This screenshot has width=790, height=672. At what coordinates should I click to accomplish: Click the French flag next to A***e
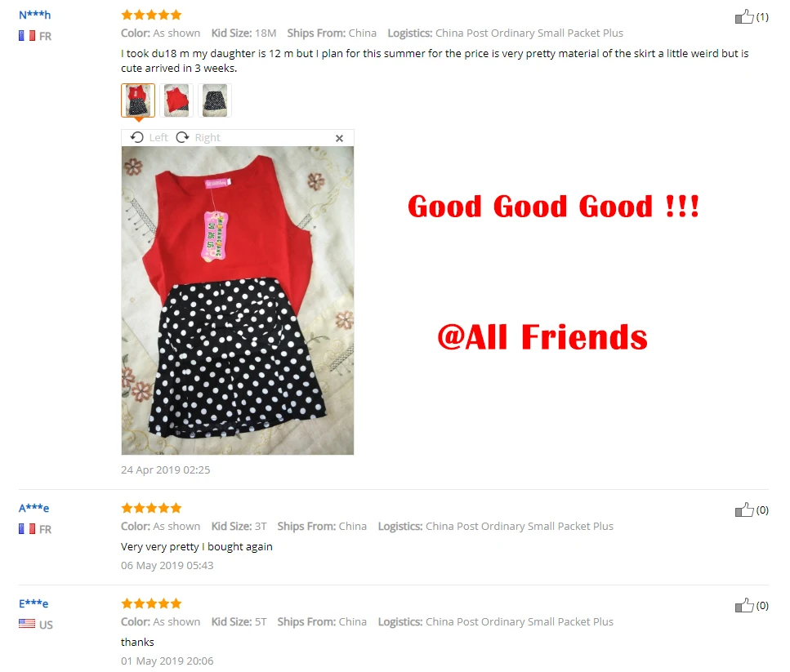click(27, 528)
